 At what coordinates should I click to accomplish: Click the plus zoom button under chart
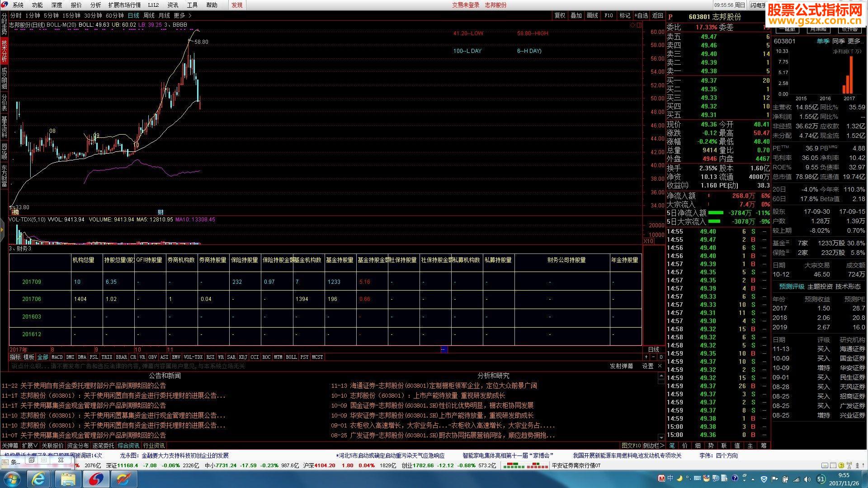click(x=646, y=357)
